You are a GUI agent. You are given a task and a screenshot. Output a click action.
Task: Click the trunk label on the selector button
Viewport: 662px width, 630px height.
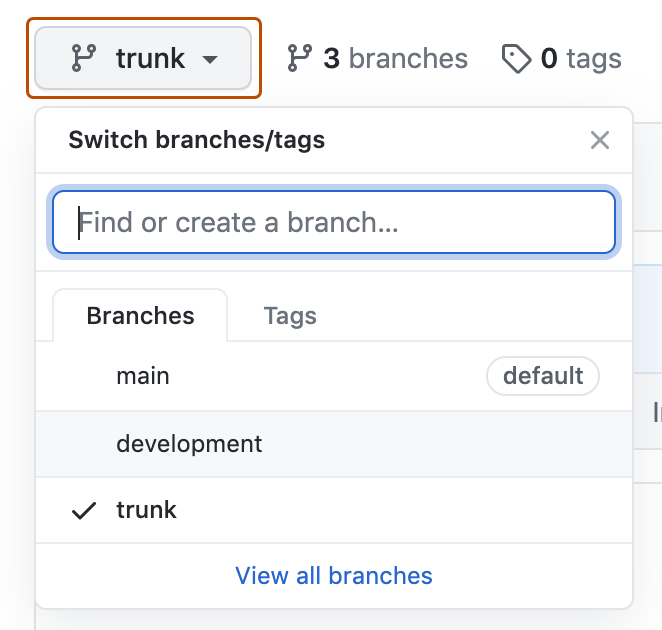pyautogui.click(x=150, y=59)
